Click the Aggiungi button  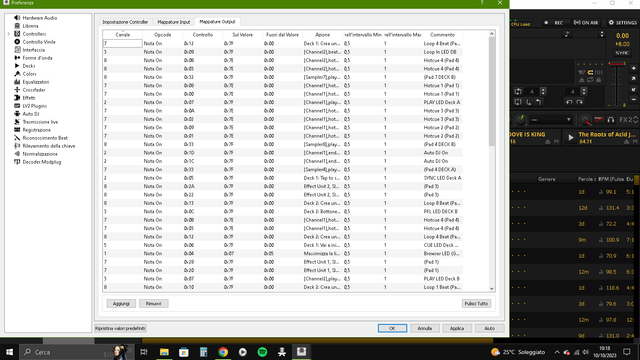121,304
